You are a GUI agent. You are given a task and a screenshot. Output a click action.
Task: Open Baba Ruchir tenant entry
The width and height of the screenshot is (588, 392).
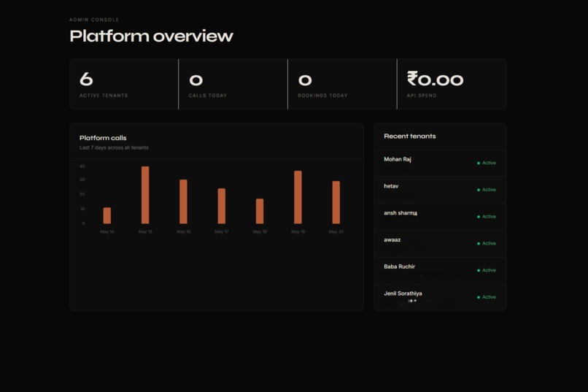click(x=440, y=271)
